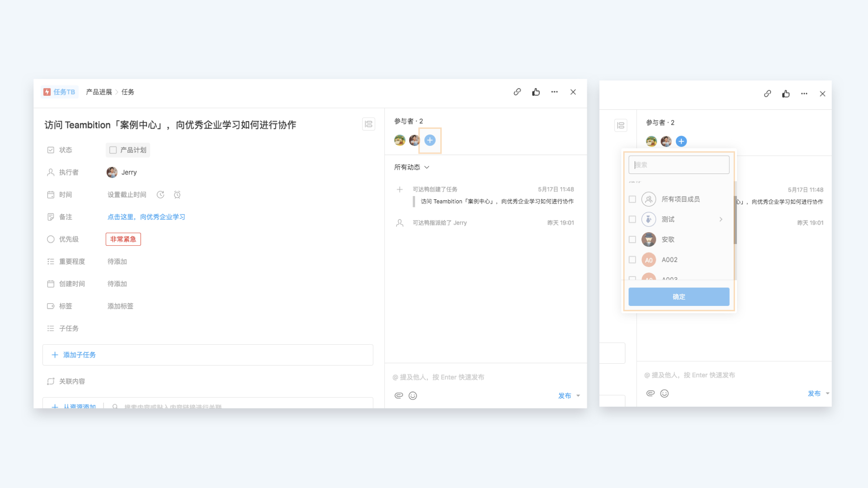Click the 任务TB type badge
Viewport: 868px width, 488px height.
tap(59, 92)
